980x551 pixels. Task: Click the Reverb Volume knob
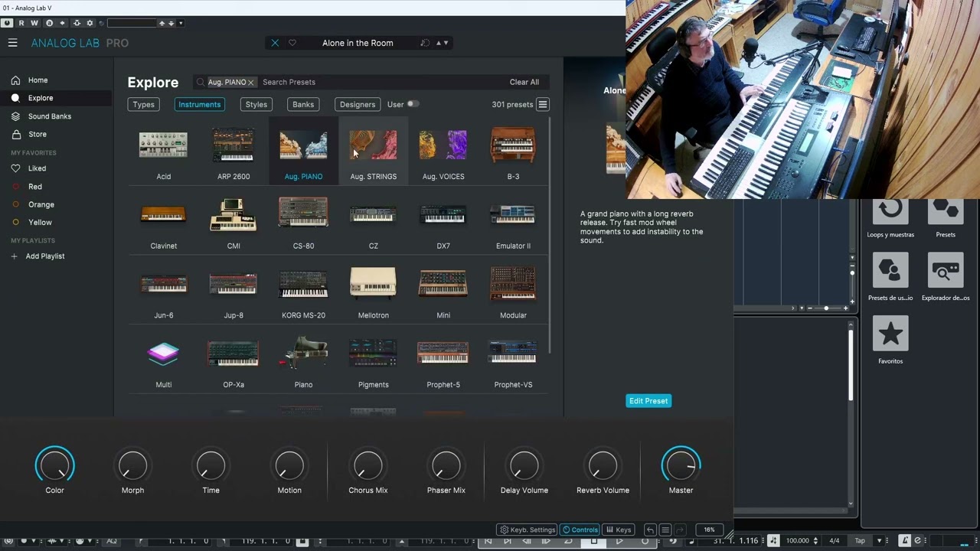tap(603, 465)
